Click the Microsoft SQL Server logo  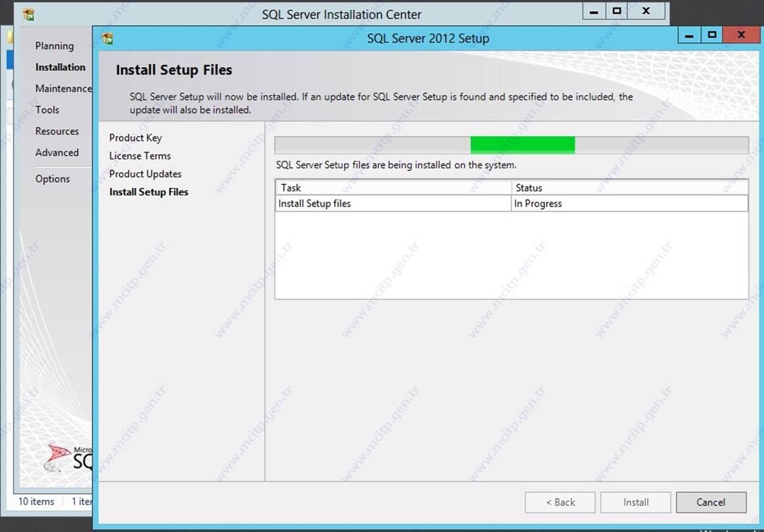click(x=67, y=457)
